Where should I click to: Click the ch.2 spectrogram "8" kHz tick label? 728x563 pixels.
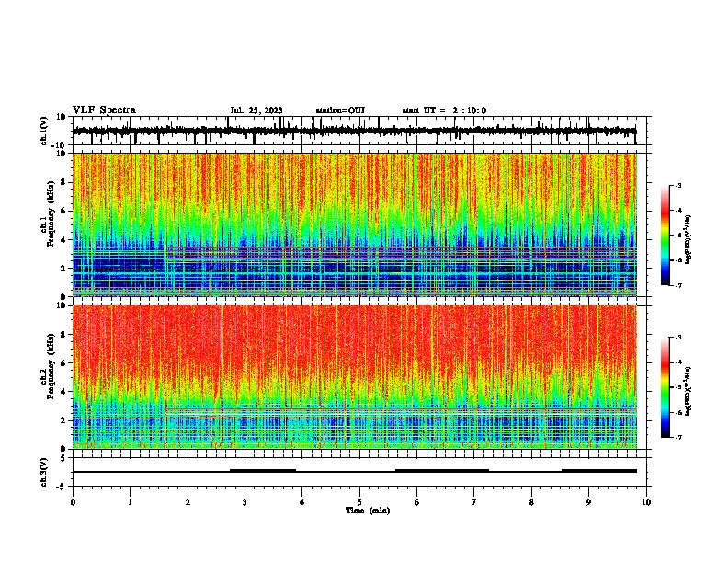tap(63, 335)
